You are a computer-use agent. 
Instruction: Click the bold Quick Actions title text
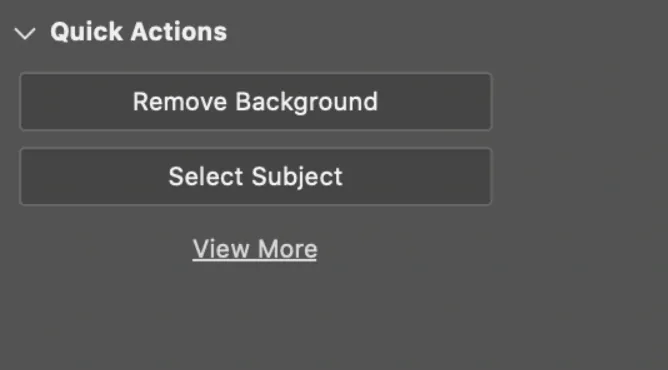point(138,32)
